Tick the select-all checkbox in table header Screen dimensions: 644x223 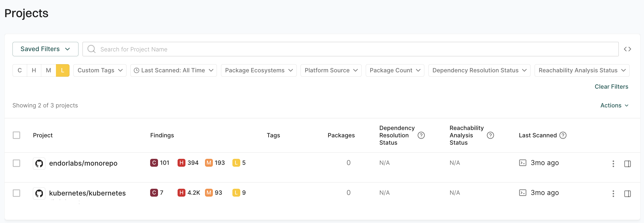(x=17, y=135)
